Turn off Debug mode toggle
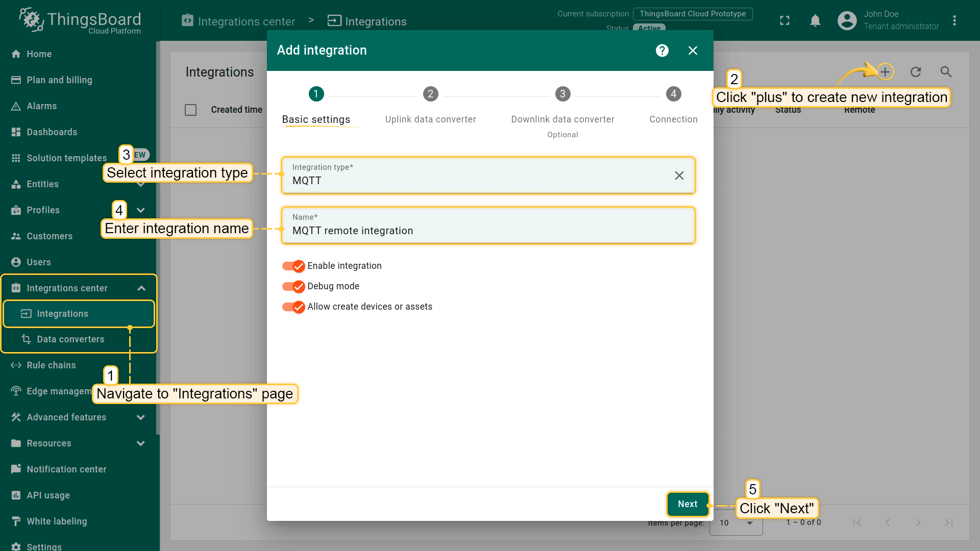Viewport: 980px width, 551px height. (x=293, y=286)
